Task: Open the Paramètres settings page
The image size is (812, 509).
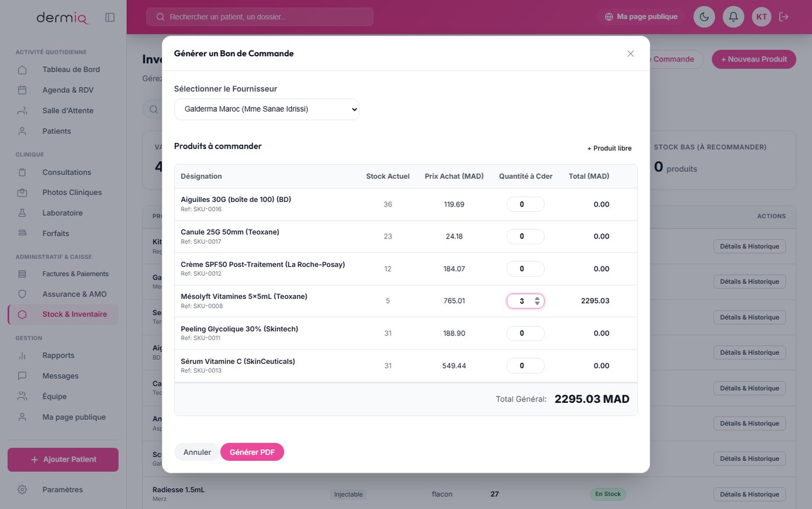Action: point(63,490)
